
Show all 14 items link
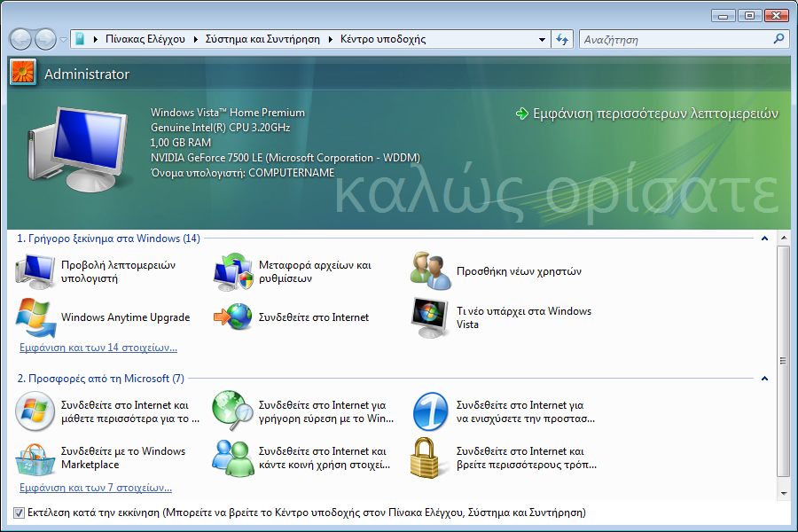(98, 348)
